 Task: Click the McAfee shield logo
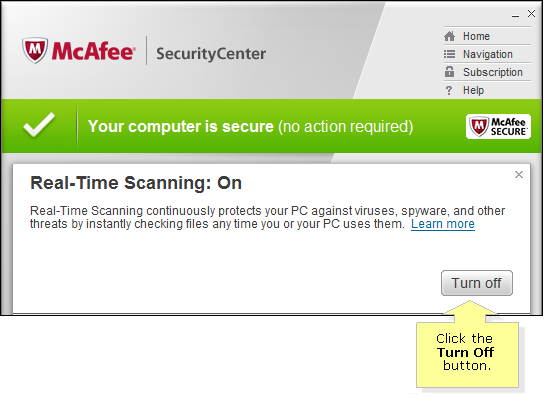click(x=35, y=50)
